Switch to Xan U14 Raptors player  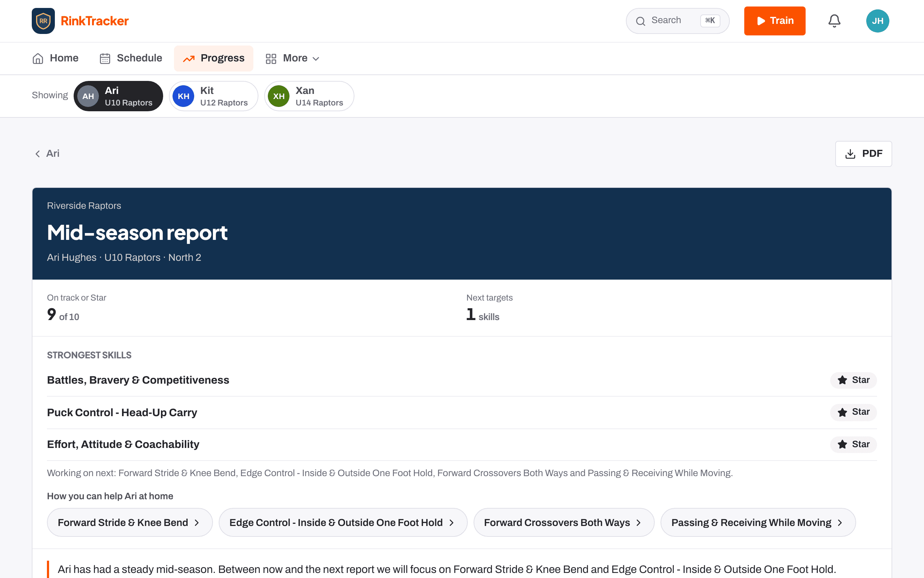(309, 96)
